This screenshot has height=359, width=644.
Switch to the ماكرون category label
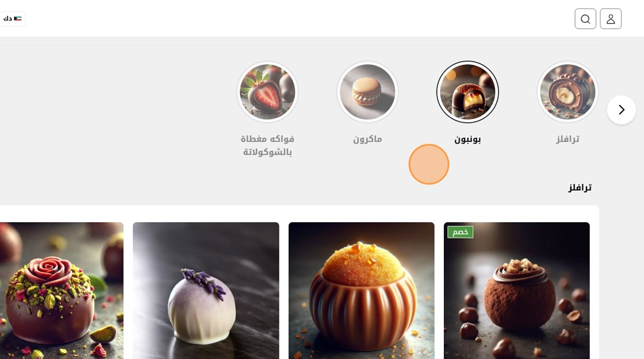(x=367, y=139)
